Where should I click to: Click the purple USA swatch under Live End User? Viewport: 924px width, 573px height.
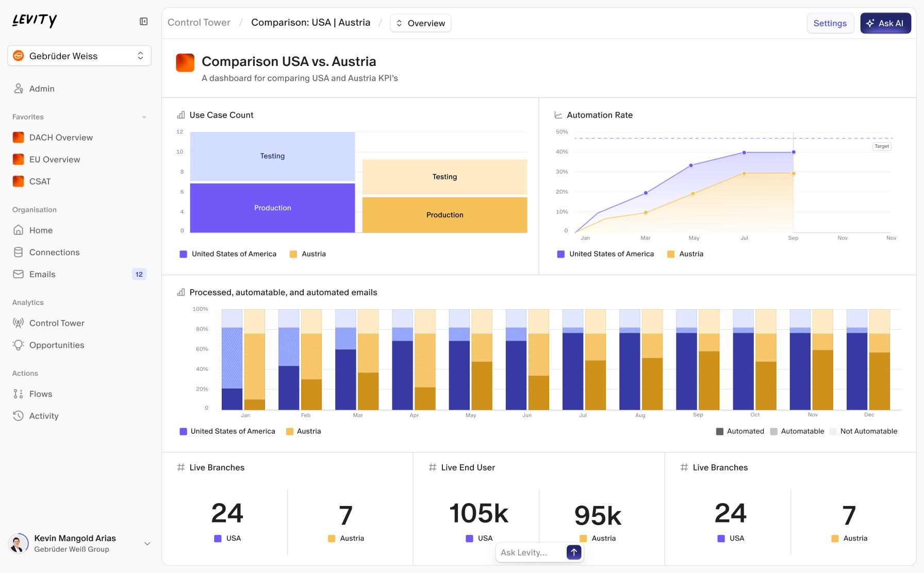(469, 538)
